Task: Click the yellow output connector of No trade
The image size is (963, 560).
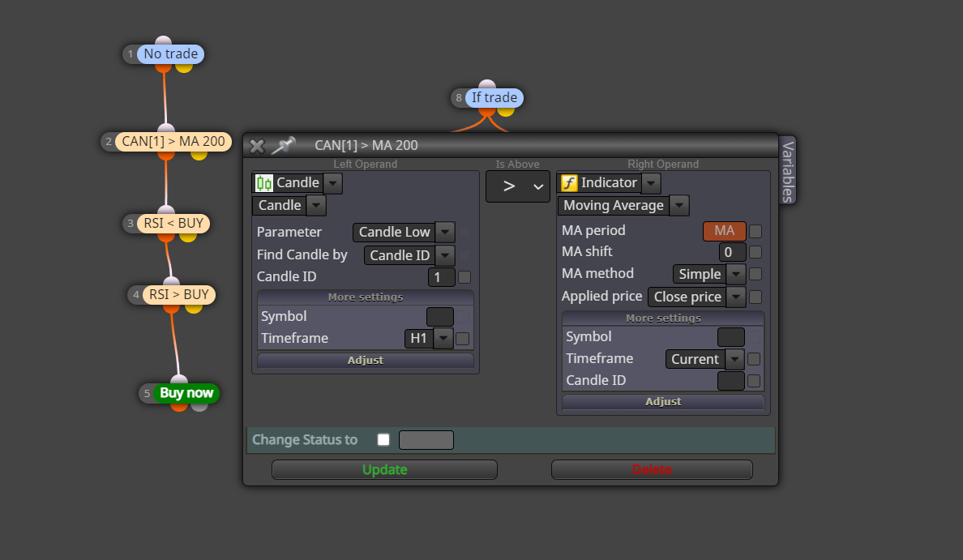Action: point(184,67)
